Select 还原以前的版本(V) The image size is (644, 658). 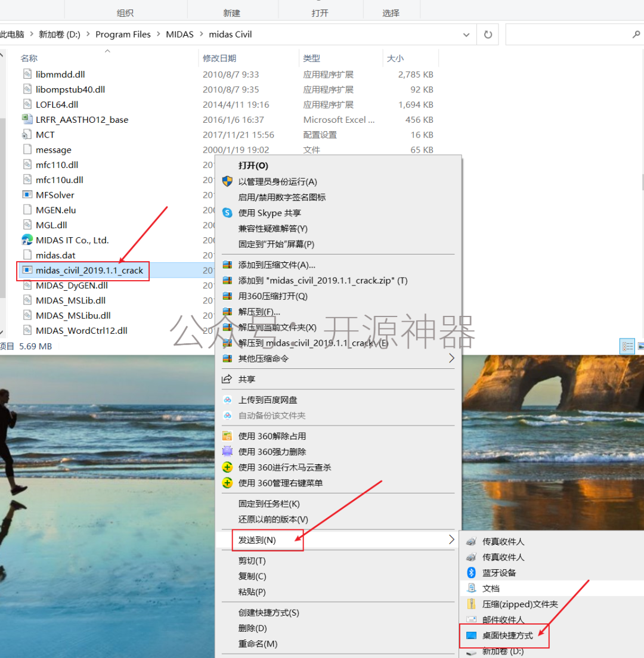[273, 519]
